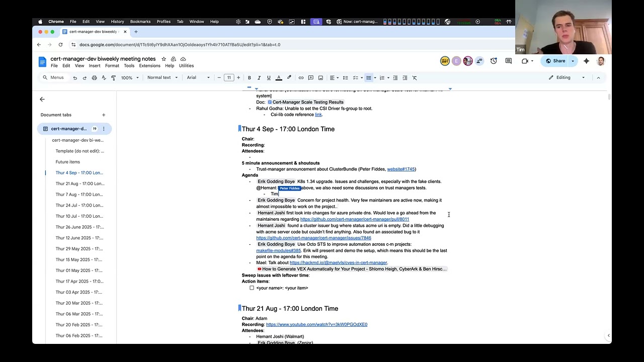Check the cloud document status icon

(x=183, y=59)
